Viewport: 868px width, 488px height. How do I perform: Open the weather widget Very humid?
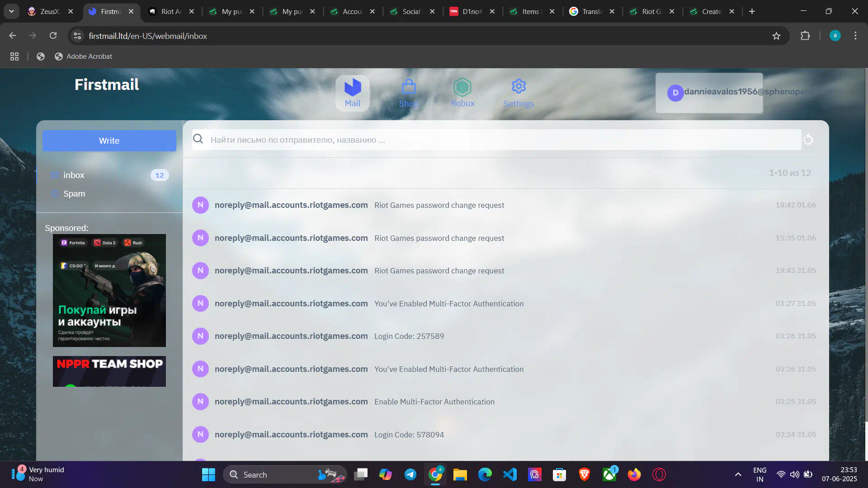(x=38, y=474)
